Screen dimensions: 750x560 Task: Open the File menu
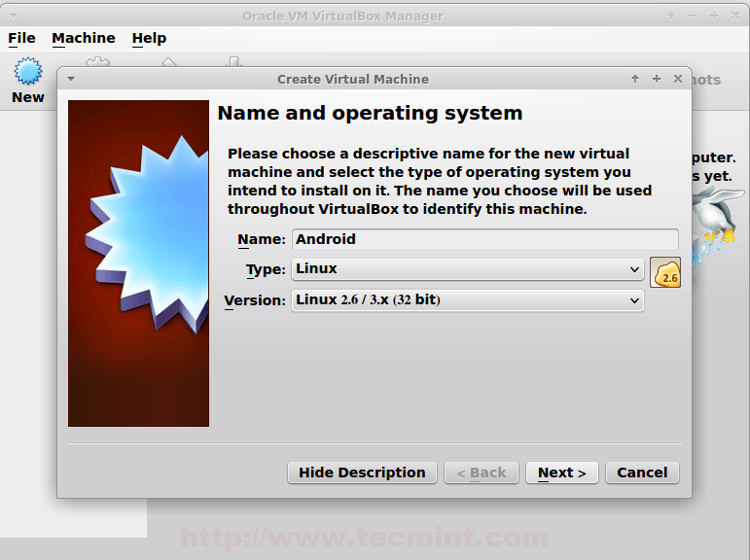pos(21,38)
